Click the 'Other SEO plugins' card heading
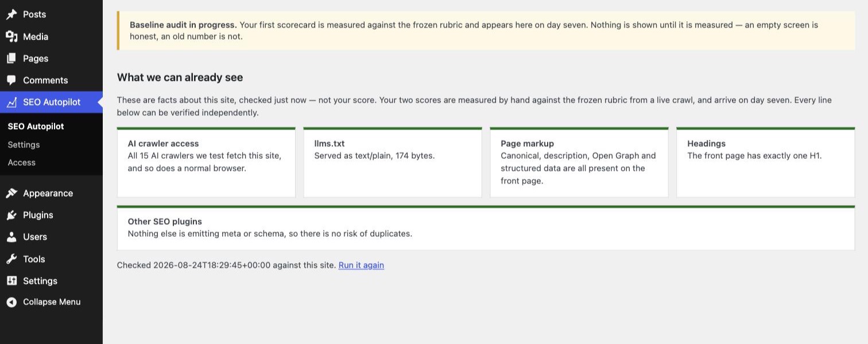 [x=165, y=221]
